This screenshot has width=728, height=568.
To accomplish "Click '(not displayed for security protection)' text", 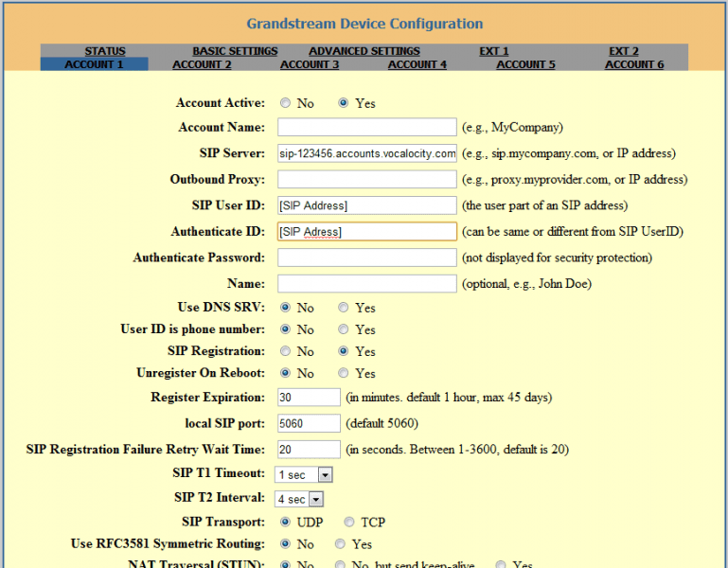I will pos(558,257).
